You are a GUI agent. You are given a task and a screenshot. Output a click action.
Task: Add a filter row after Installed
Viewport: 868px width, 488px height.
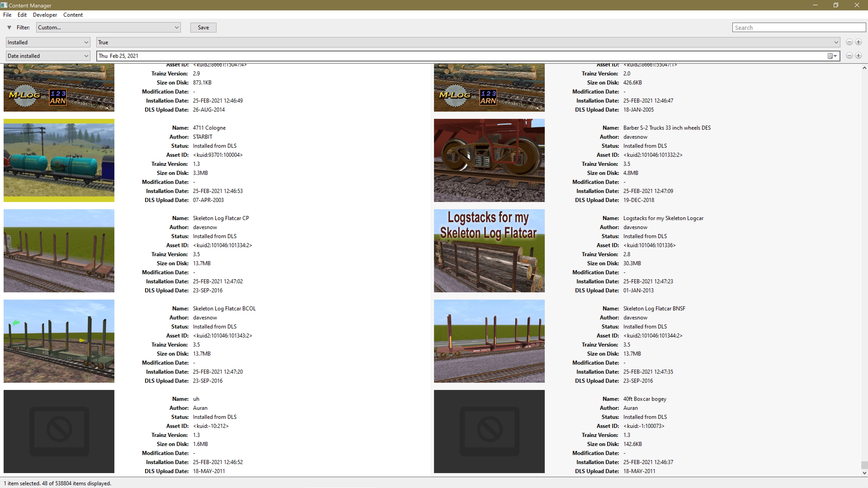click(x=858, y=42)
